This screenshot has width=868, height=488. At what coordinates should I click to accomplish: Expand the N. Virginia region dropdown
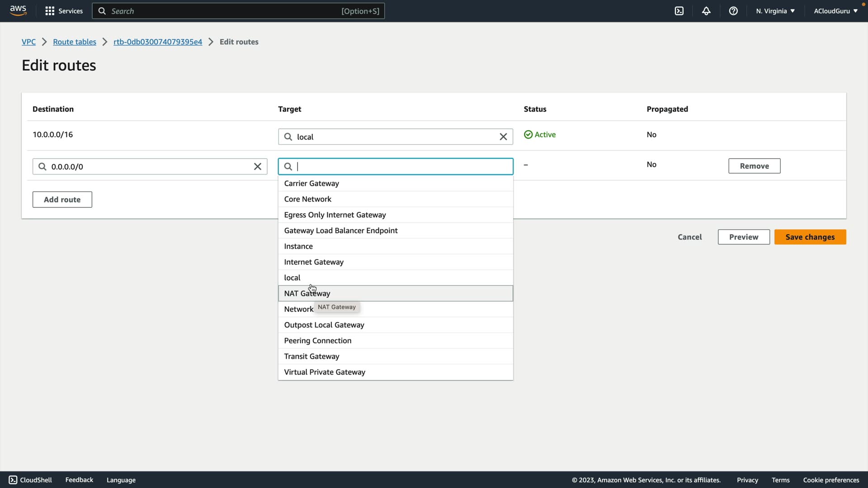(x=775, y=11)
